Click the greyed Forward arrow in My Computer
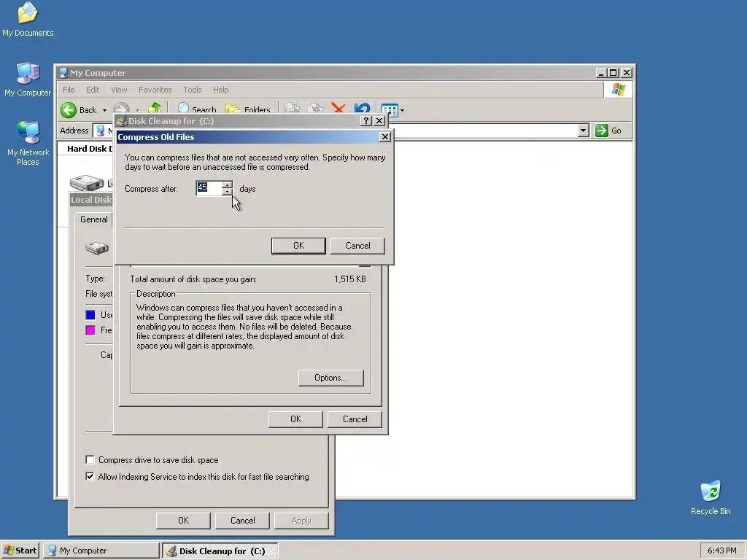The image size is (747, 560). click(121, 109)
